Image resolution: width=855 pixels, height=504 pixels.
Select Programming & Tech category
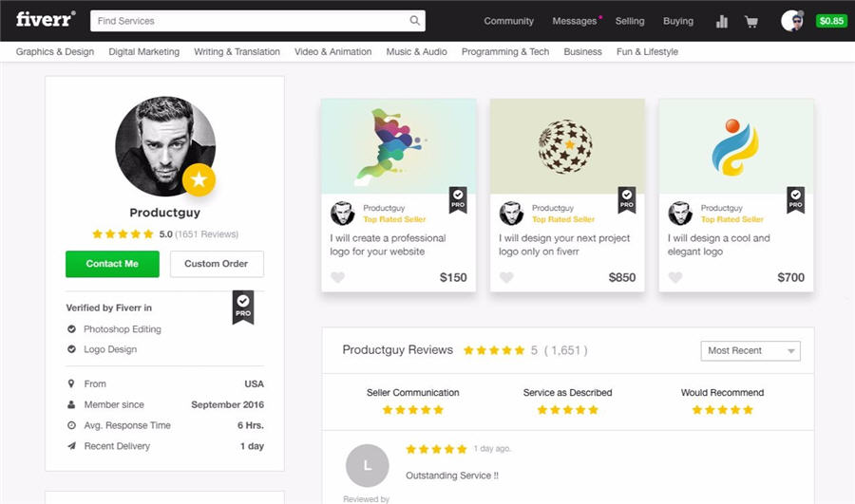(x=505, y=52)
